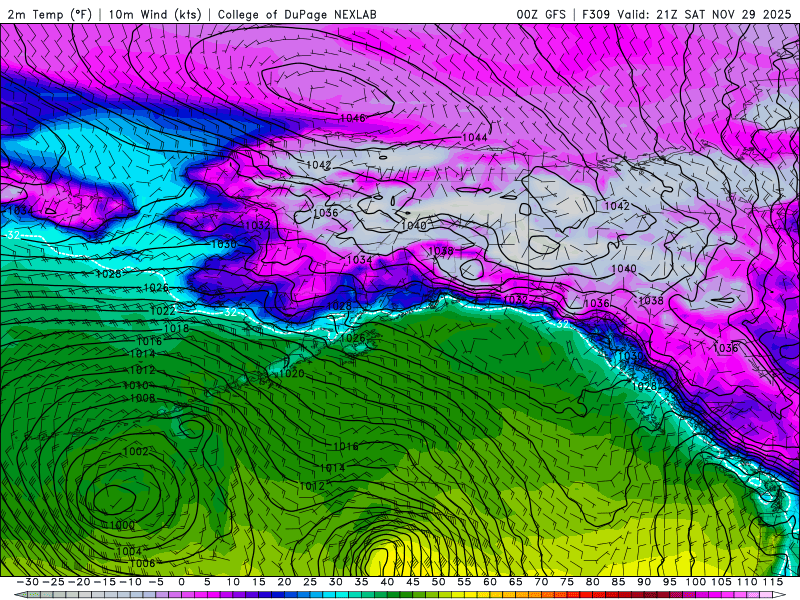
Task: Click the 1004 isobar label
Action: click(129, 551)
